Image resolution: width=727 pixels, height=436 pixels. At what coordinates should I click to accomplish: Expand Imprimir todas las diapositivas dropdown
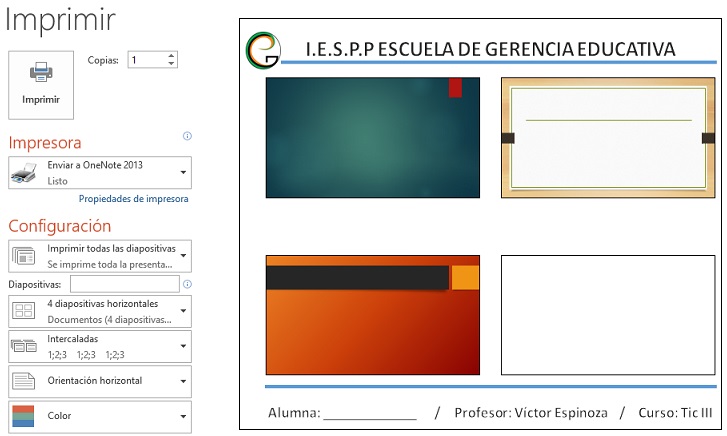[x=183, y=256]
